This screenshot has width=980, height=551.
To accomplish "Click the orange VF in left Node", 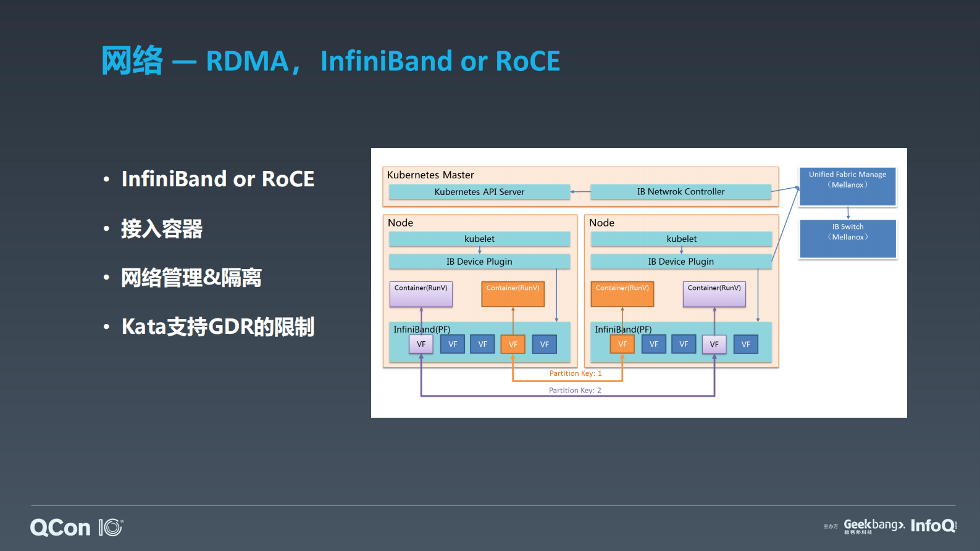I will [513, 344].
